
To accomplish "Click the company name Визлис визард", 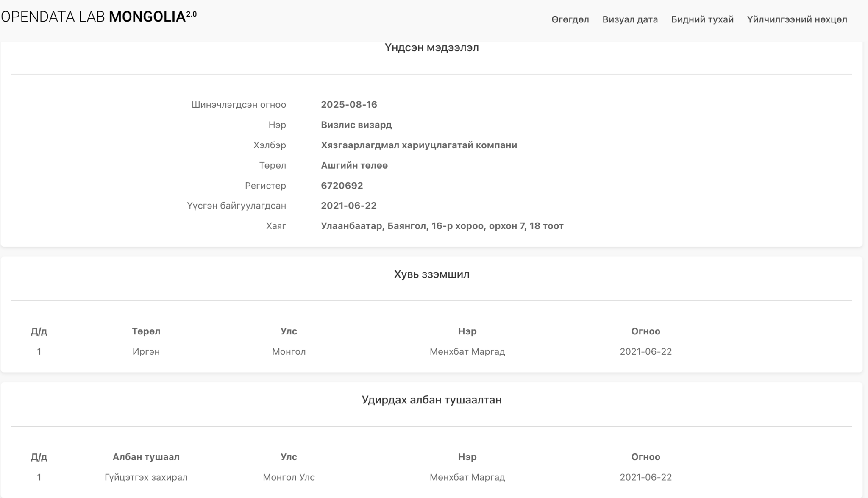I will (356, 125).
